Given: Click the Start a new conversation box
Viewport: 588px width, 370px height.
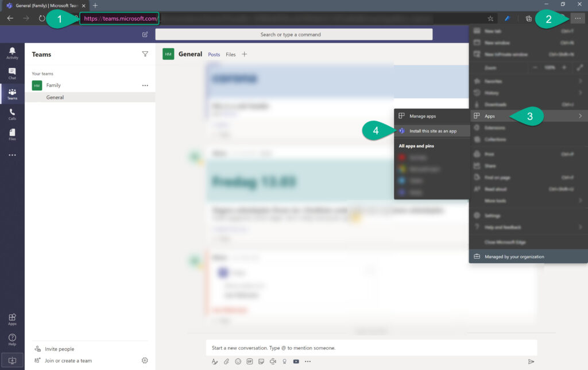Looking at the screenshot, I should pyautogui.click(x=372, y=348).
